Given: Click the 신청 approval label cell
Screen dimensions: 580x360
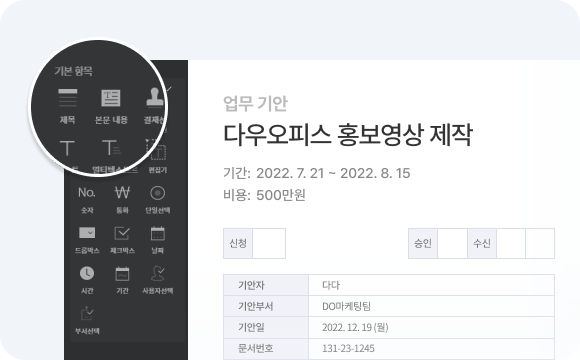Looking at the screenshot, I should [238, 243].
